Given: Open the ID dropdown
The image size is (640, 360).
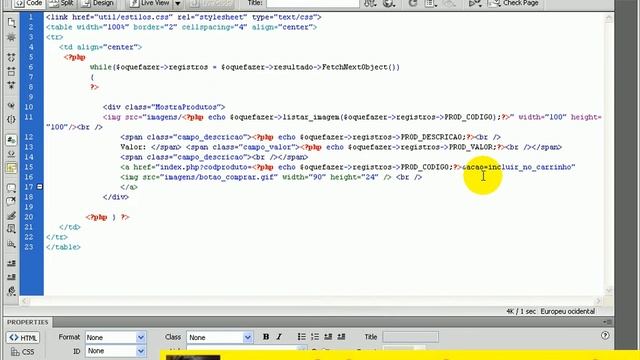Looking at the screenshot, I should [x=115, y=351].
